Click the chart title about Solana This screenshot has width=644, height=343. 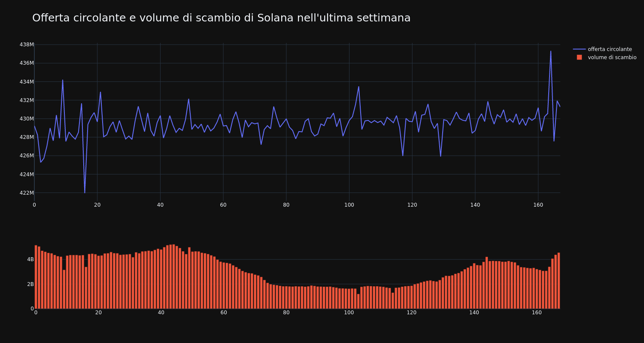[x=221, y=18]
